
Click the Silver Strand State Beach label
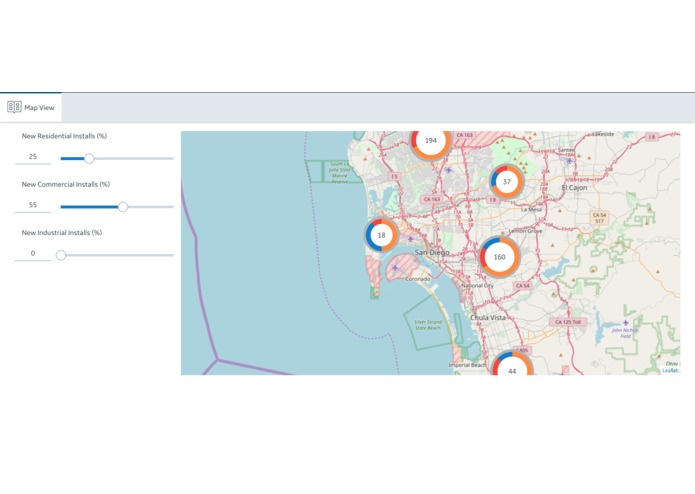[428, 325]
